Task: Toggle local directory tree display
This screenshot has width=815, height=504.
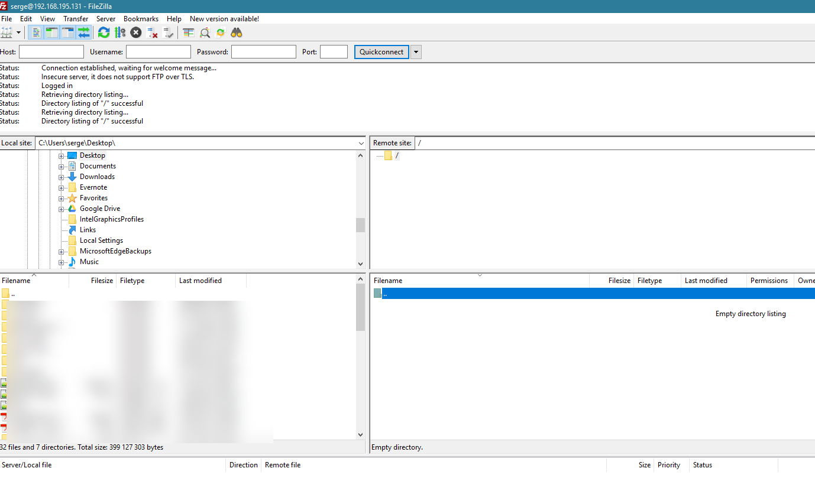Action: pyautogui.click(x=51, y=32)
